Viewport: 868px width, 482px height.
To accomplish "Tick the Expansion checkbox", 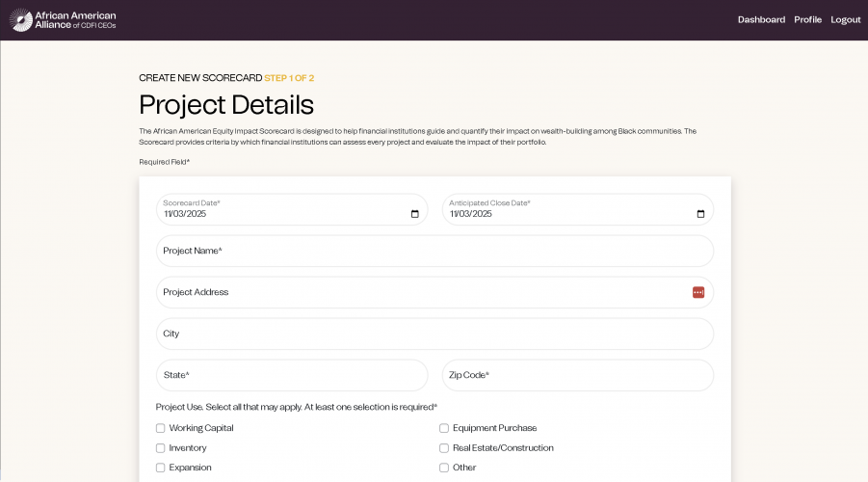I will 161,468.
